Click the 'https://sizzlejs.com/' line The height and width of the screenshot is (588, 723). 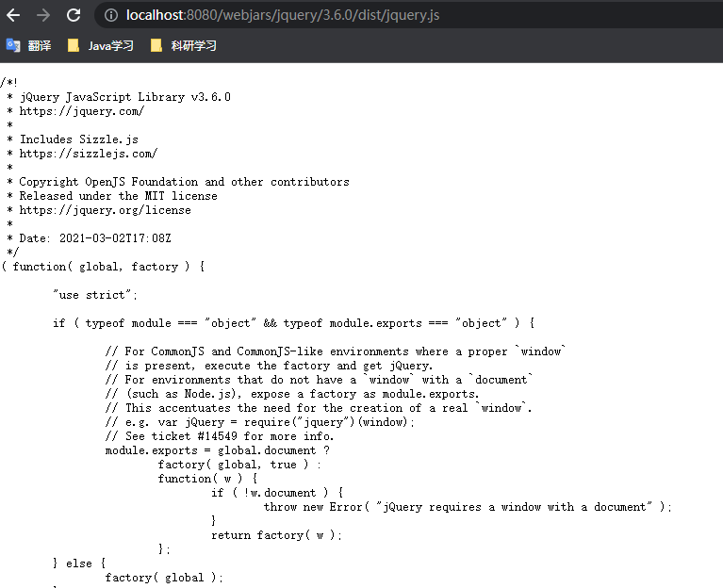88,154
